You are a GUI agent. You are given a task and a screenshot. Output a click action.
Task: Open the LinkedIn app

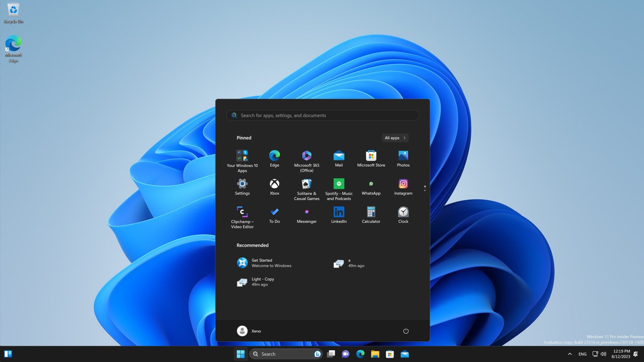339,215
